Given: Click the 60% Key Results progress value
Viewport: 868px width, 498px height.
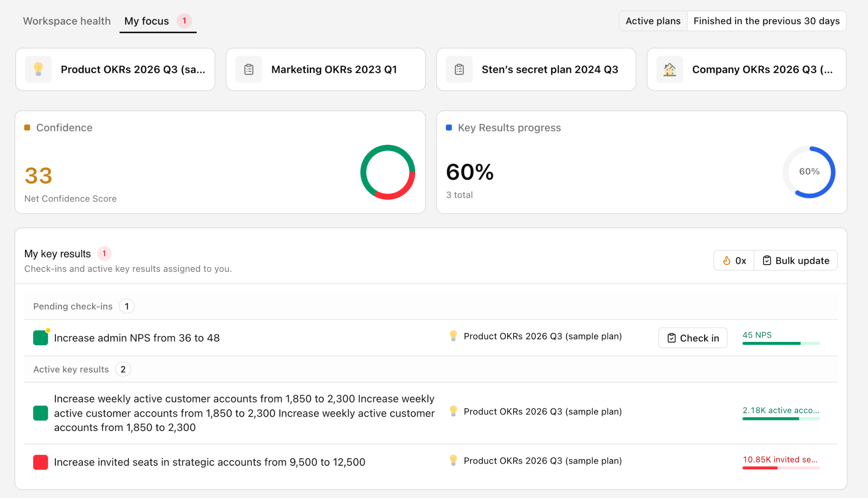Looking at the screenshot, I should (x=470, y=172).
